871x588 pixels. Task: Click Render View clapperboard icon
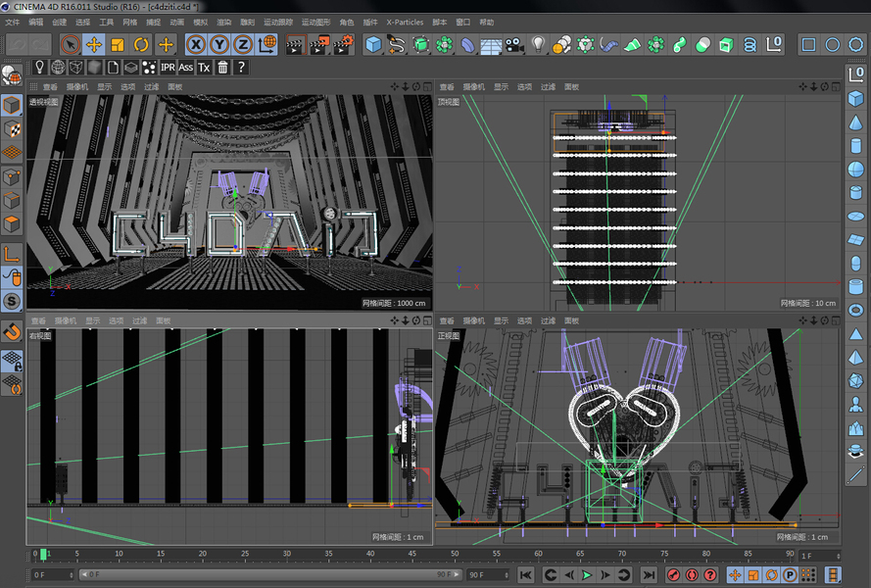pos(295,44)
